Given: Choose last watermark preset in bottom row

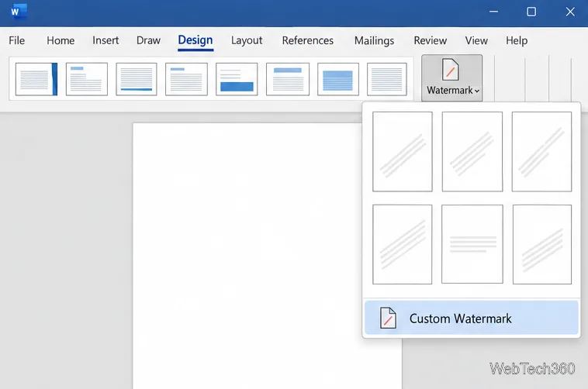Looking at the screenshot, I should (542, 244).
